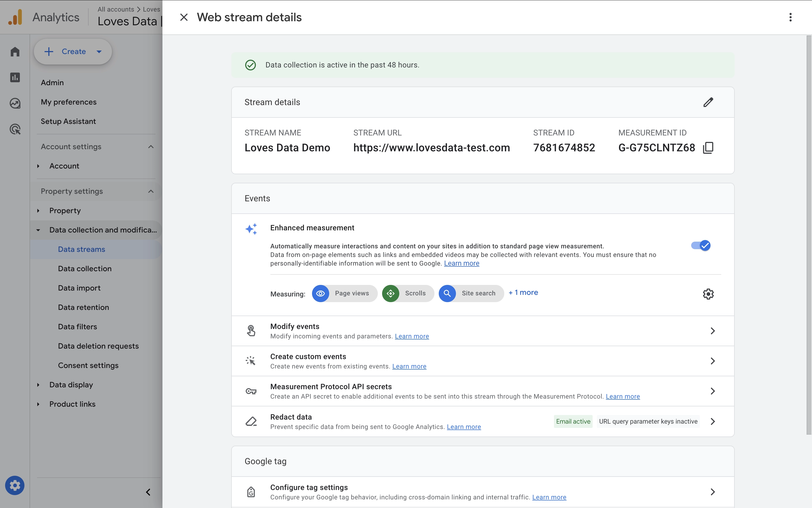The image size is (812, 508).
Task: Open Advertising via sidebar target icon
Action: tap(15, 129)
